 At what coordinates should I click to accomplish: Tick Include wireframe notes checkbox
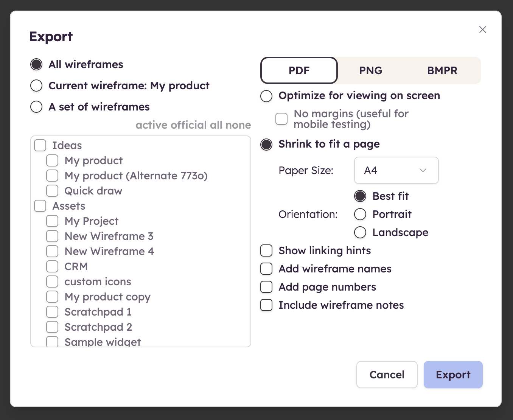point(266,305)
